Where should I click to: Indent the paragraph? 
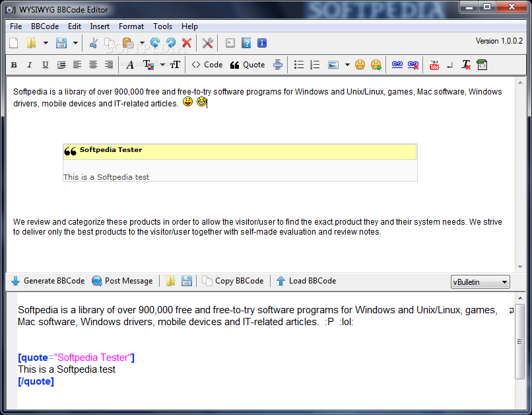pos(61,65)
